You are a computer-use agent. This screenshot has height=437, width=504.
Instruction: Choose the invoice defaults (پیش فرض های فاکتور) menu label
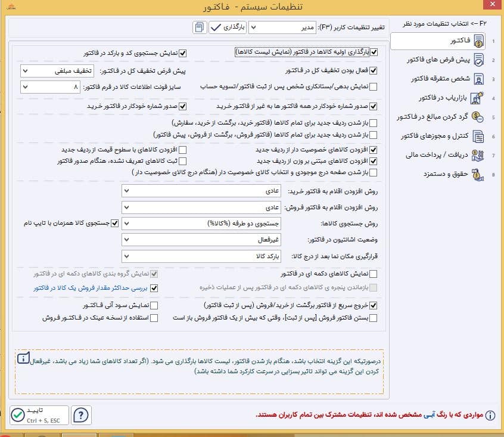click(438, 60)
